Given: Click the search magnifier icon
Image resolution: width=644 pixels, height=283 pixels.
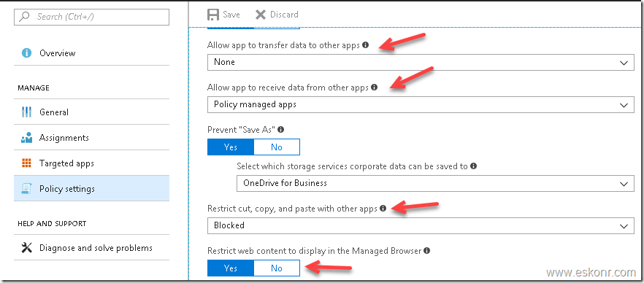Looking at the screenshot, I should 24,17.
